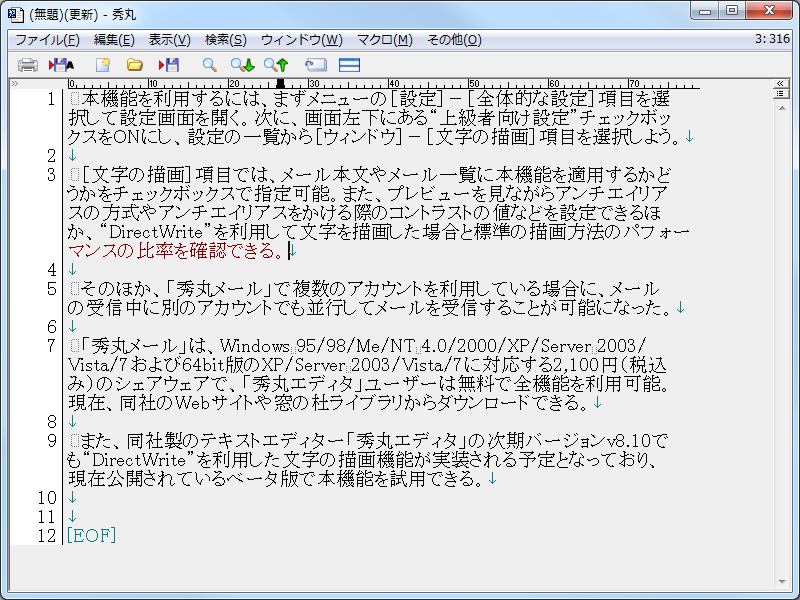Click the Save As floppy icon with letter A
The image size is (800, 600).
click(x=61, y=65)
